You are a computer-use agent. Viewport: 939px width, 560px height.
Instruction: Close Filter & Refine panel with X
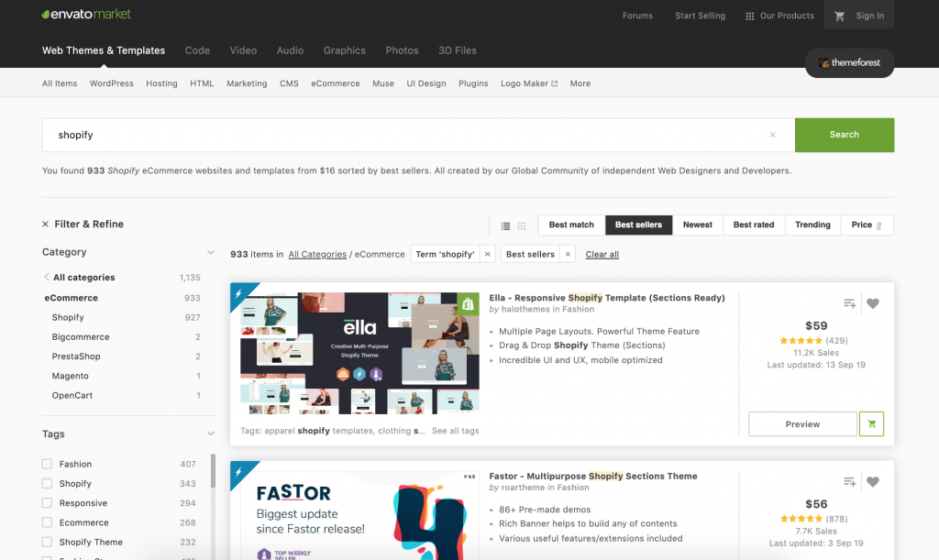(x=46, y=225)
